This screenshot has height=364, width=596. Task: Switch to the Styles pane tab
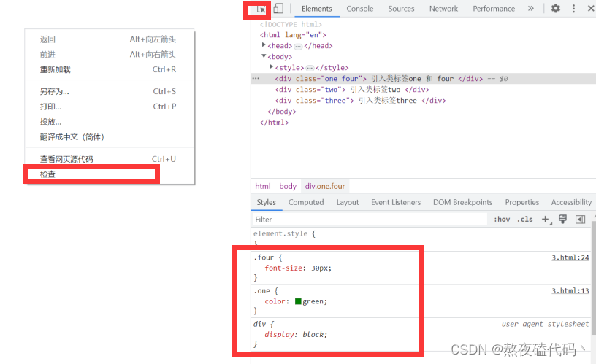(x=266, y=202)
